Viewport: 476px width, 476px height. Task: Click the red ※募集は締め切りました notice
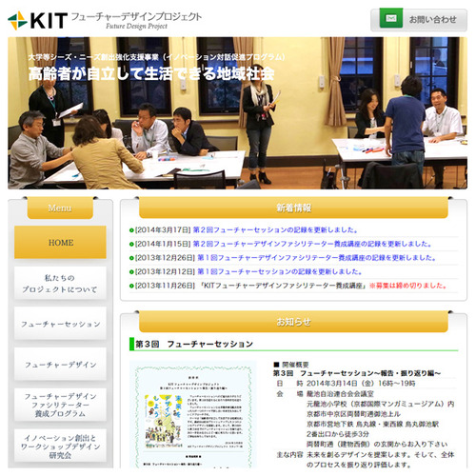pyautogui.click(x=408, y=286)
